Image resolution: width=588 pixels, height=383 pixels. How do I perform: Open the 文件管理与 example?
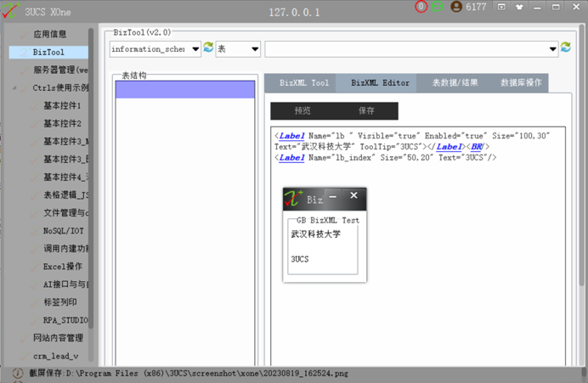pos(66,213)
